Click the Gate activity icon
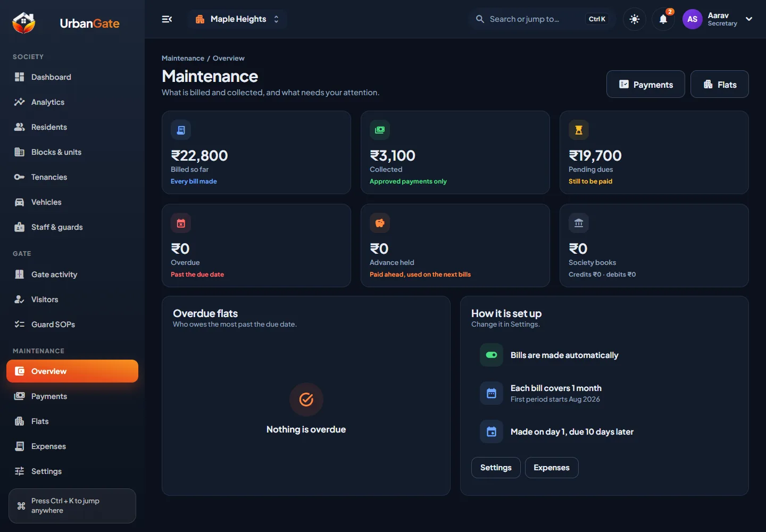766x532 pixels. (20, 275)
